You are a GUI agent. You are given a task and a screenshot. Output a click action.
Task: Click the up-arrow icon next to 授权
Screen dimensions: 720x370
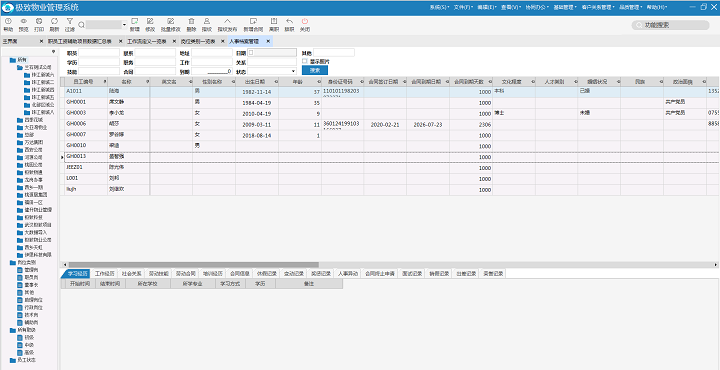click(227, 21)
